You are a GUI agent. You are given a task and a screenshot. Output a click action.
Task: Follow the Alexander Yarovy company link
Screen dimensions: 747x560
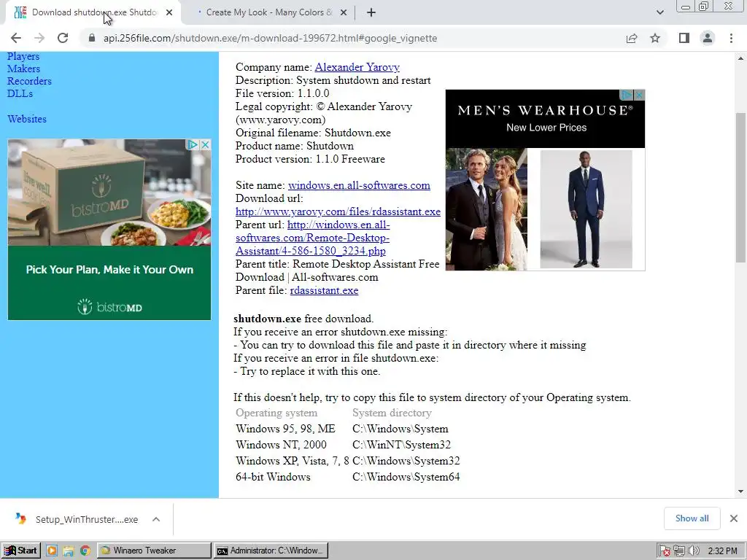(357, 67)
